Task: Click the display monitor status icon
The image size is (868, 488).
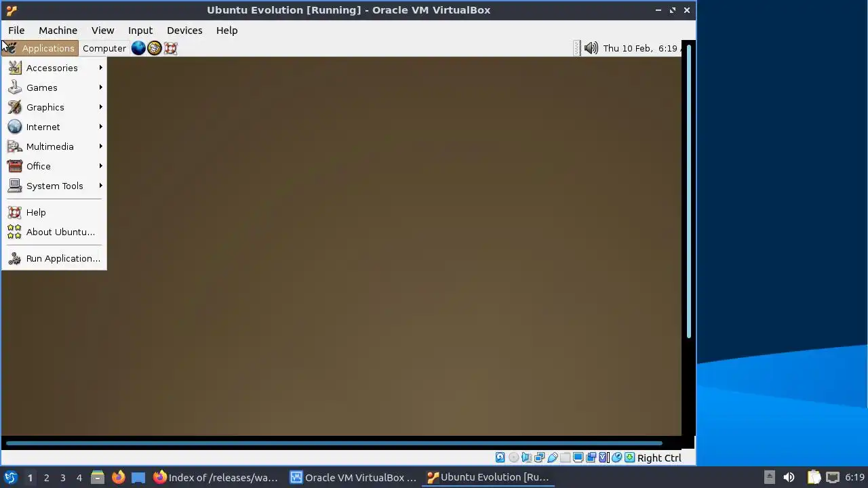Action: click(x=578, y=457)
